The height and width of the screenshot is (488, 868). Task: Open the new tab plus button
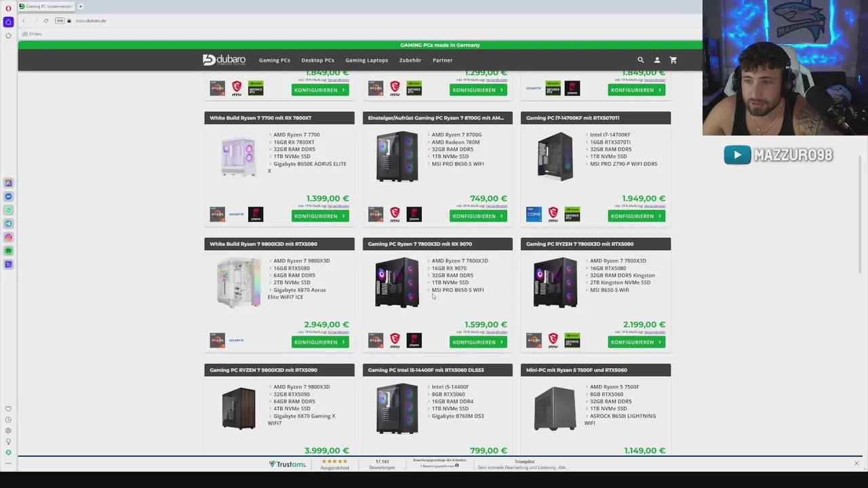coord(80,6)
